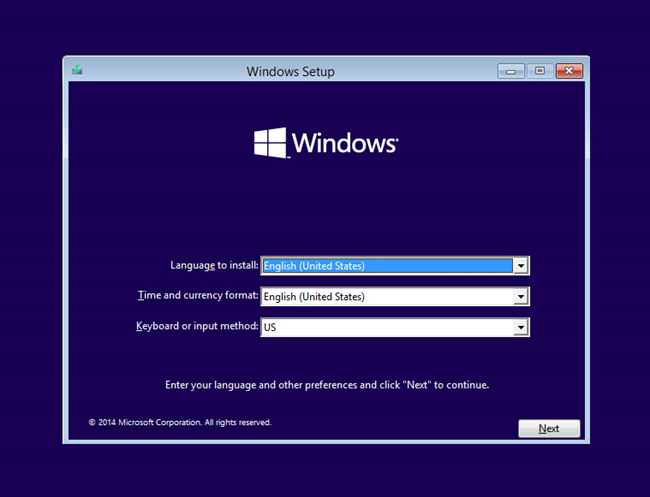This screenshot has height=497, width=650.
Task: Click the 'Keyboard or input method:' label
Action: click(197, 326)
